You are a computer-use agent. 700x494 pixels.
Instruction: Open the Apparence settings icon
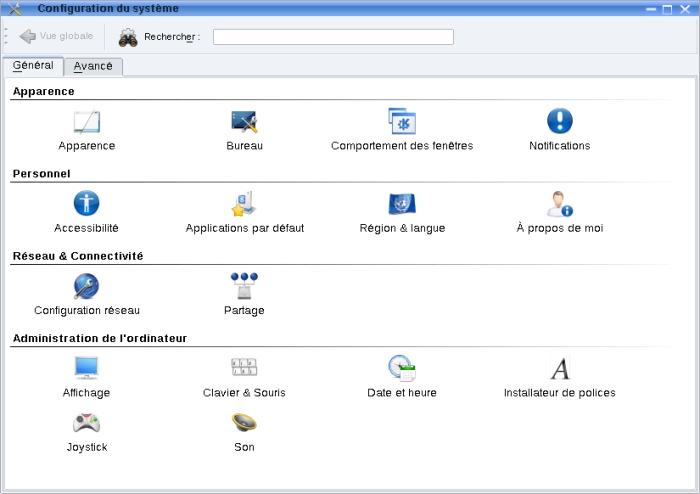[x=87, y=122]
